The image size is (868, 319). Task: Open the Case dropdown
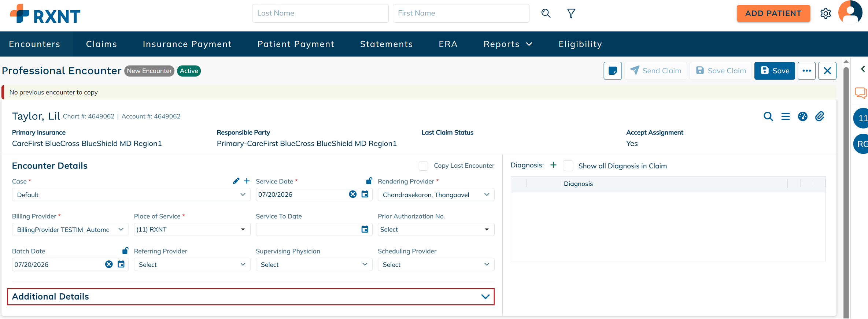pyautogui.click(x=131, y=194)
